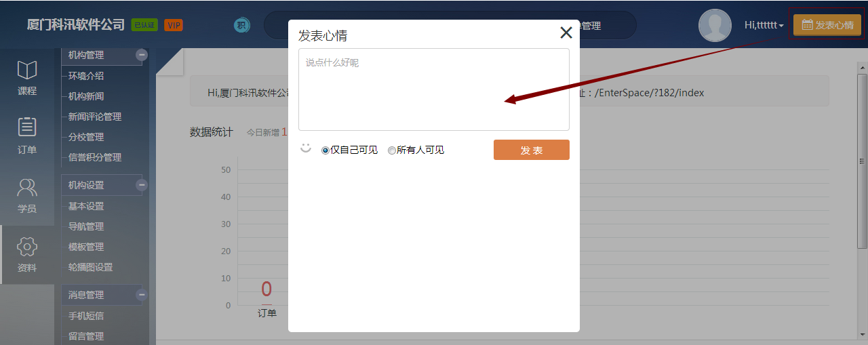Image resolution: width=868 pixels, height=345 pixels.
Task: Select the 资料 gear sidebar icon
Action: [x=27, y=255]
